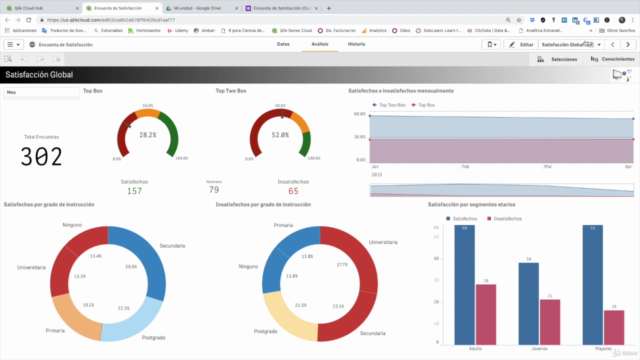This screenshot has height=360, width=640.
Task: Click the Satisfechos value 157
Action: tap(134, 191)
